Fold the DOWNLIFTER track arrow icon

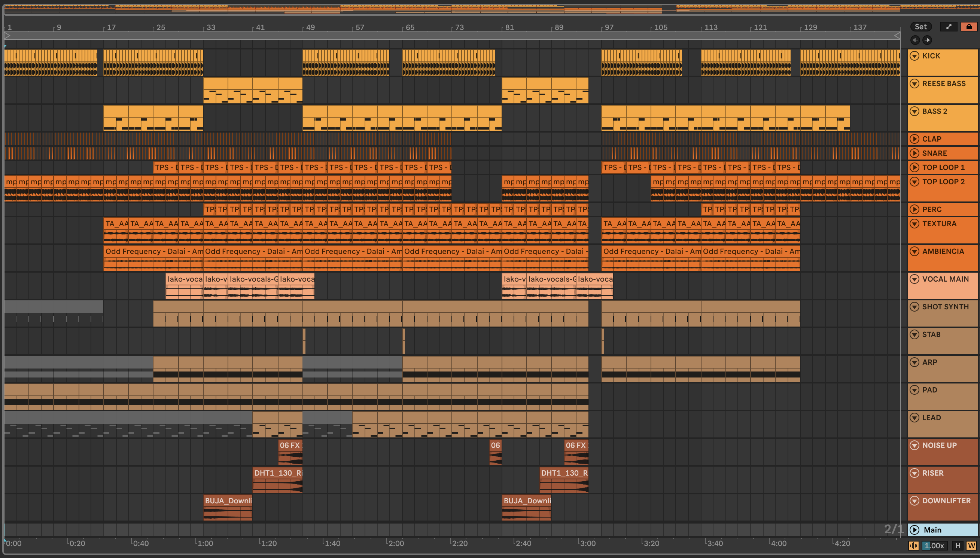click(914, 500)
